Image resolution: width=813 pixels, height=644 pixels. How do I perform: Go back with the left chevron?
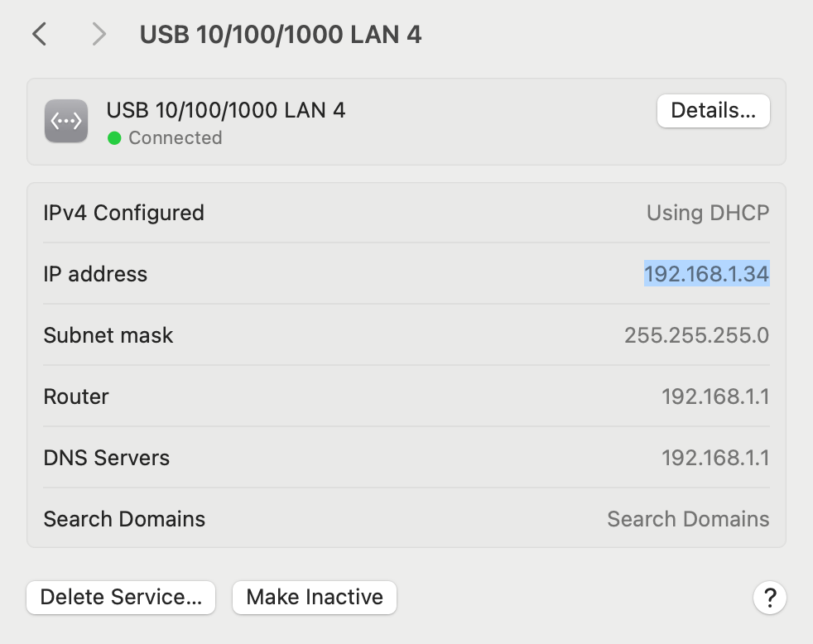(x=39, y=34)
